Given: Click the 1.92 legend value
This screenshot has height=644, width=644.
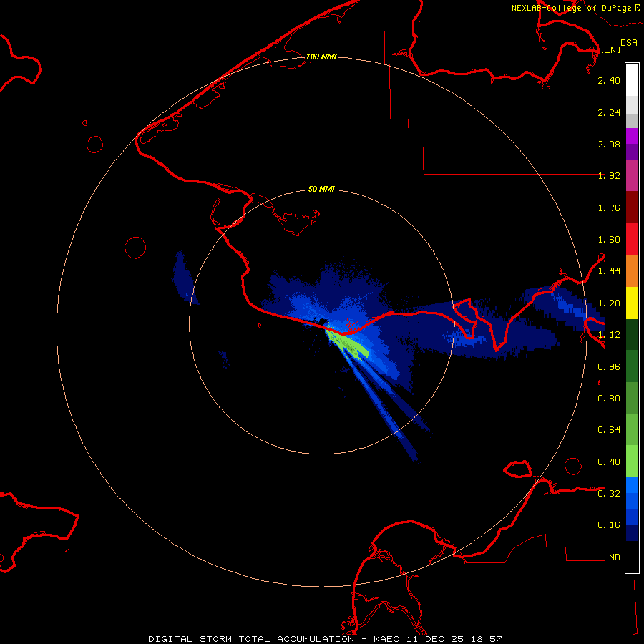Looking at the screenshot, I should (609, 176).
